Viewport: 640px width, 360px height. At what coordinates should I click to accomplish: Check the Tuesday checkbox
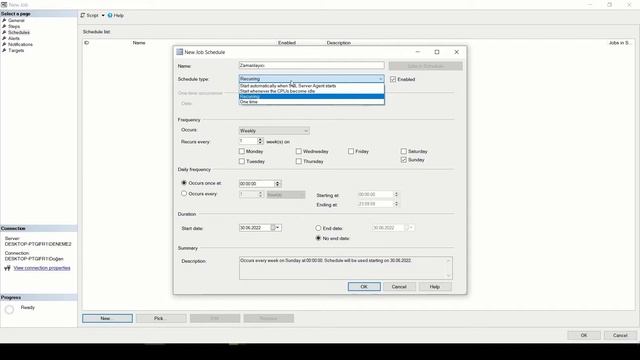tap(242, 162)
